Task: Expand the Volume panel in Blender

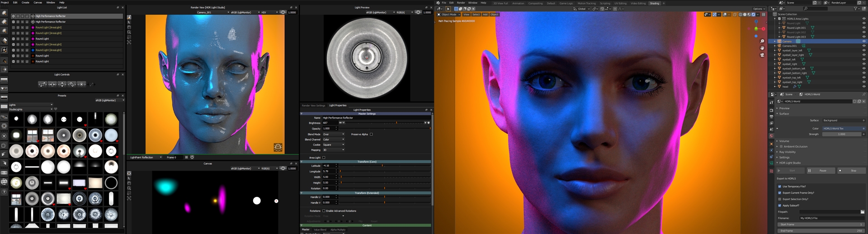Action: 783,141
